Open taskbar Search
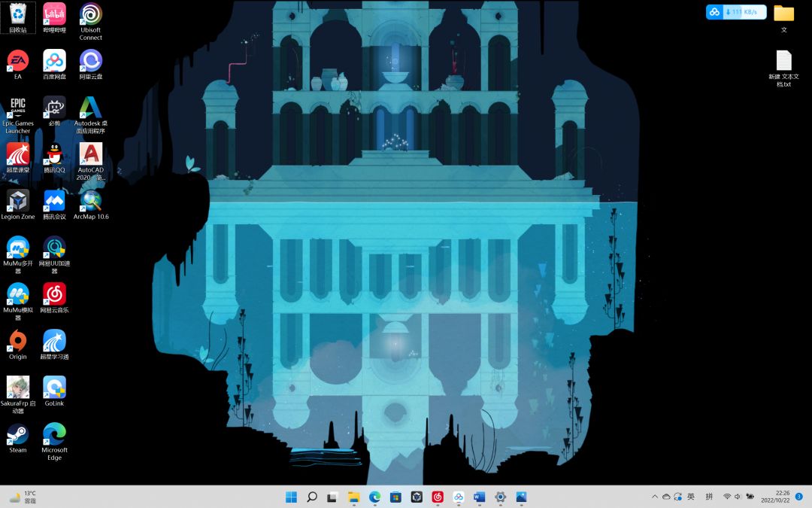This screenshot has height=508, width=812. [x=312, y=497]
